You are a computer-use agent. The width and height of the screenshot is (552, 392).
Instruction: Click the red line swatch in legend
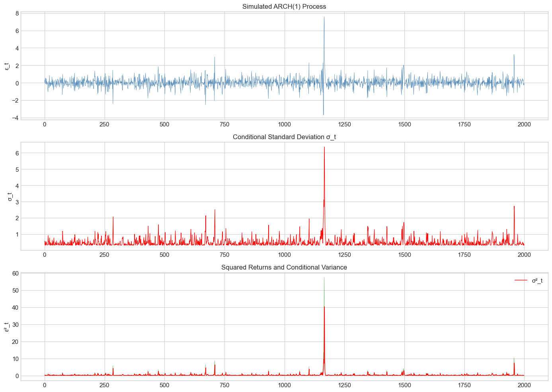pos(521,281)
